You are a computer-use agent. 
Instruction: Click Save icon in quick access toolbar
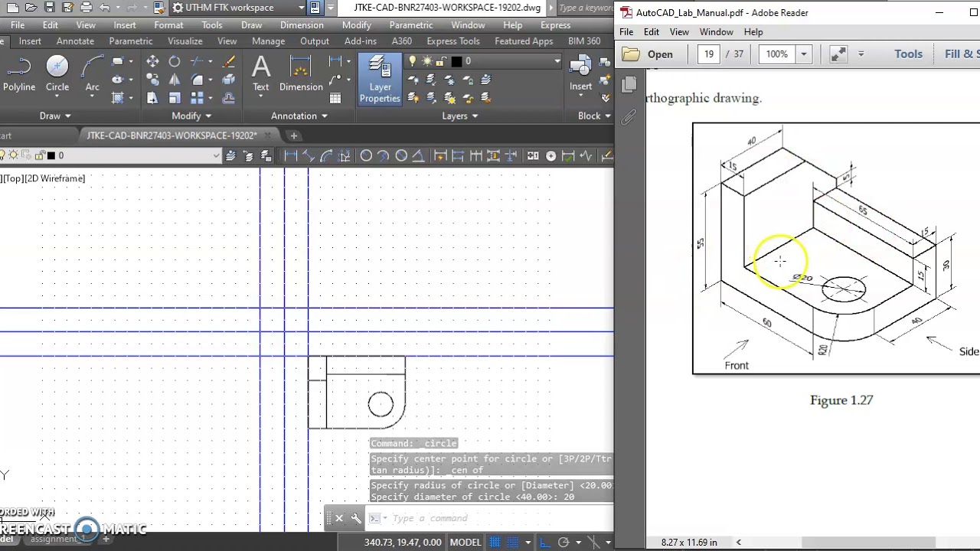coord(49,8)
